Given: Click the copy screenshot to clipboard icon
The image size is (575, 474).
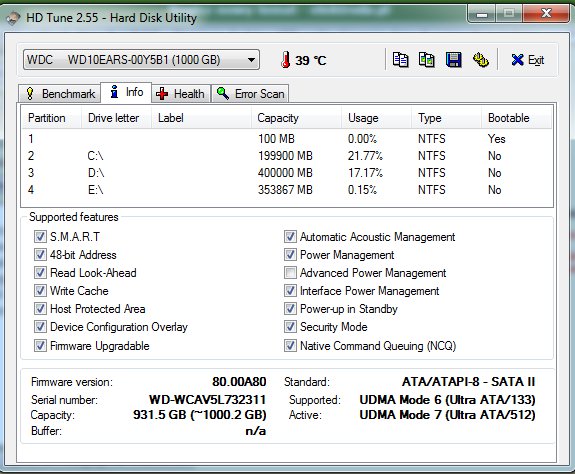Looking at the screenshot, I should [x=426, y=59].
